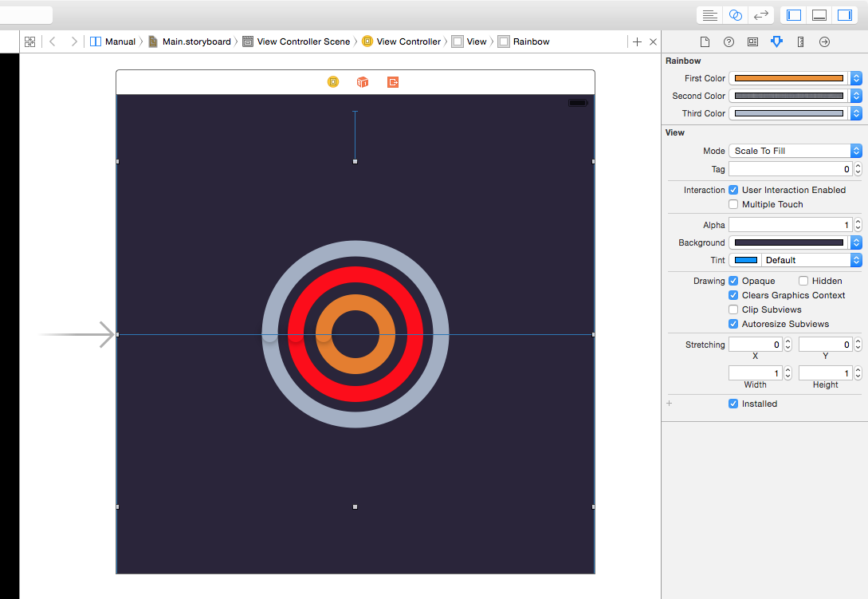Open the Quick Help inspector
Viewport: 868px width, 599px height.
729,41
